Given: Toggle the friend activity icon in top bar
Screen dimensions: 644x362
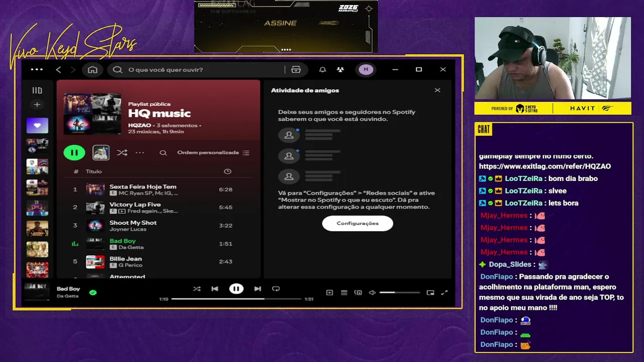Looking at the screenshot, I should (341, 70).
